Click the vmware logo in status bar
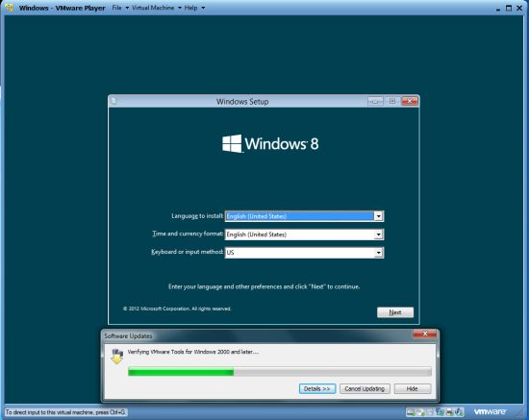 point(490,411)
